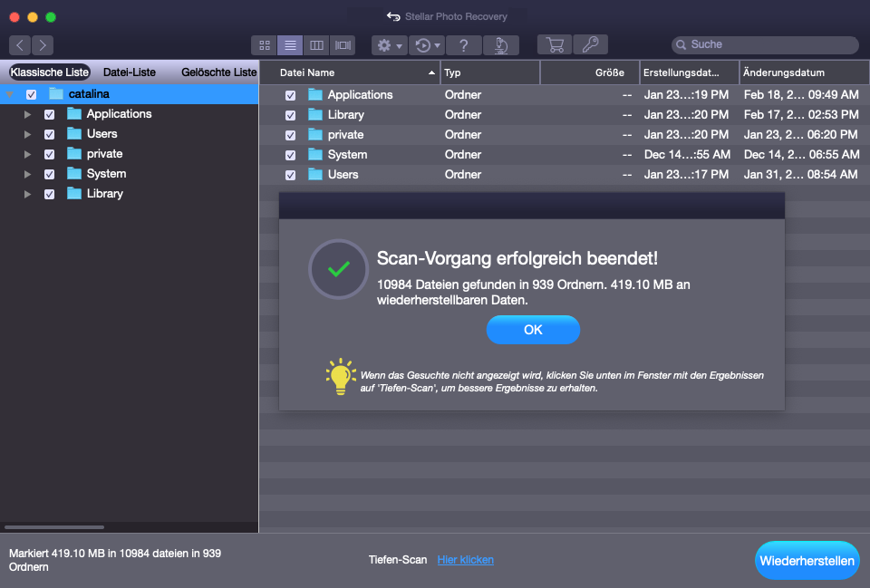Screen dimensions: 870x588
Task: Click Applications folder icon in sidebar
Action: click(74, 113)
